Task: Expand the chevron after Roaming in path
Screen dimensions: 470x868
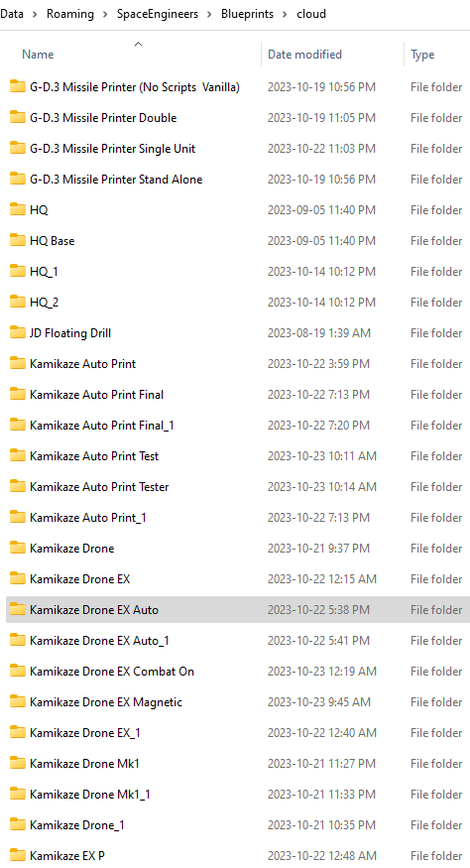Action: [x=105, y=15]
